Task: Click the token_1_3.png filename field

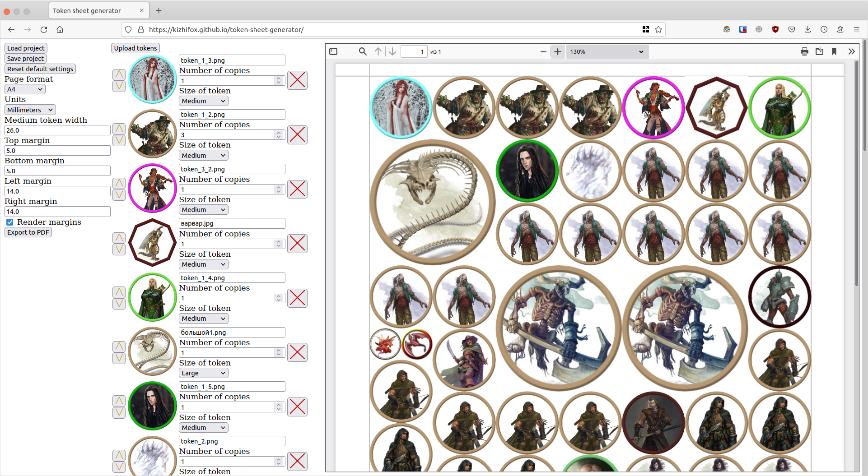Action: (x=232, y=60)
